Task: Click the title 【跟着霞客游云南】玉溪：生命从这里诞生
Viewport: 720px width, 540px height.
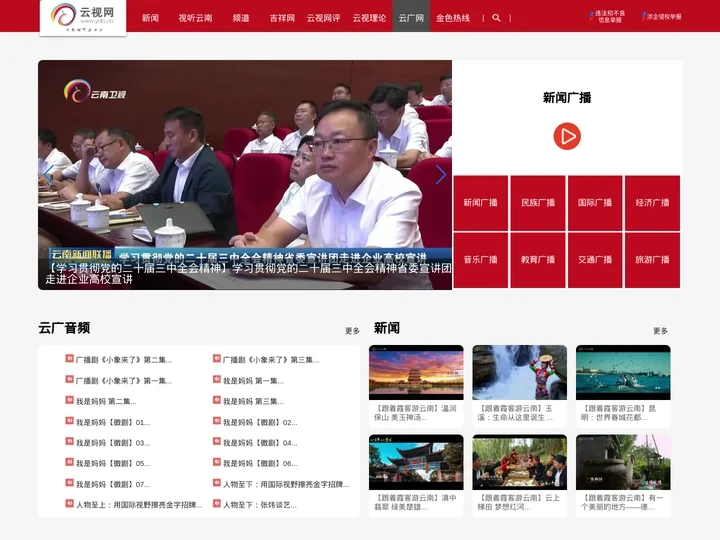Action: 516,413
